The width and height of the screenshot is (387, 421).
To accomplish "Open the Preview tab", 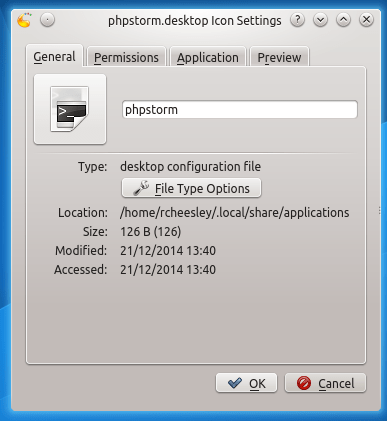I will (x=279, y=57).
